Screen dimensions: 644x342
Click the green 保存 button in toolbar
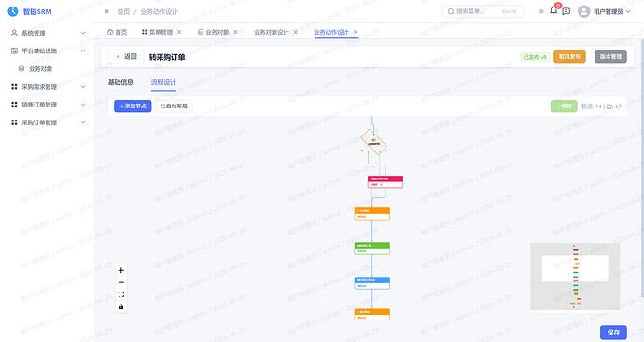pos(564,106)
